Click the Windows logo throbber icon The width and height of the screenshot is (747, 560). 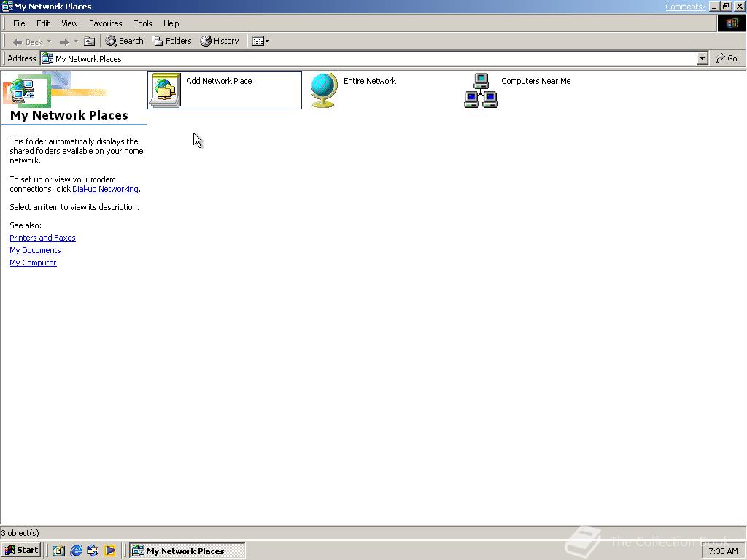(x=731, y=23)
